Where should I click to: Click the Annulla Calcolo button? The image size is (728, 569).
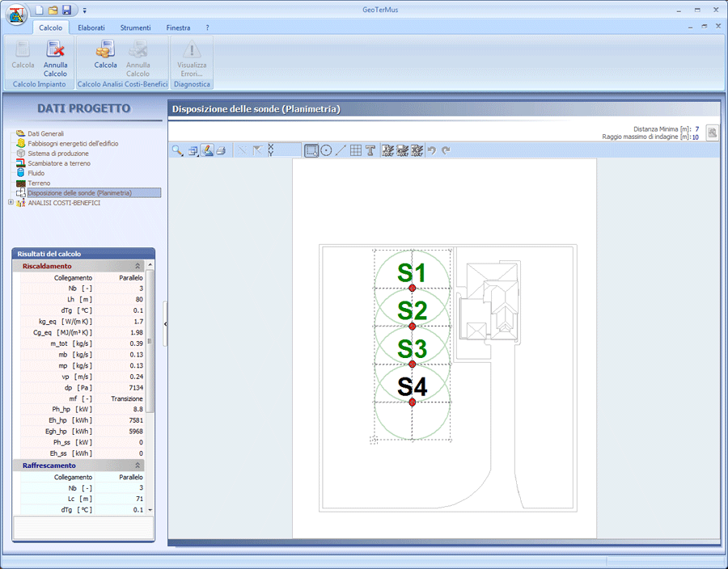[x=56, y=61]
